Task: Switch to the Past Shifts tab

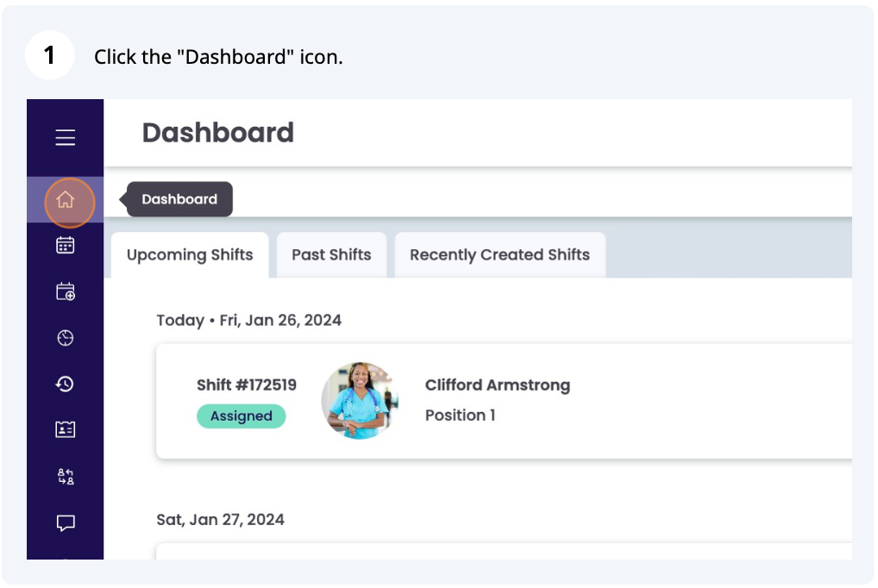Action: coord(331,255)
